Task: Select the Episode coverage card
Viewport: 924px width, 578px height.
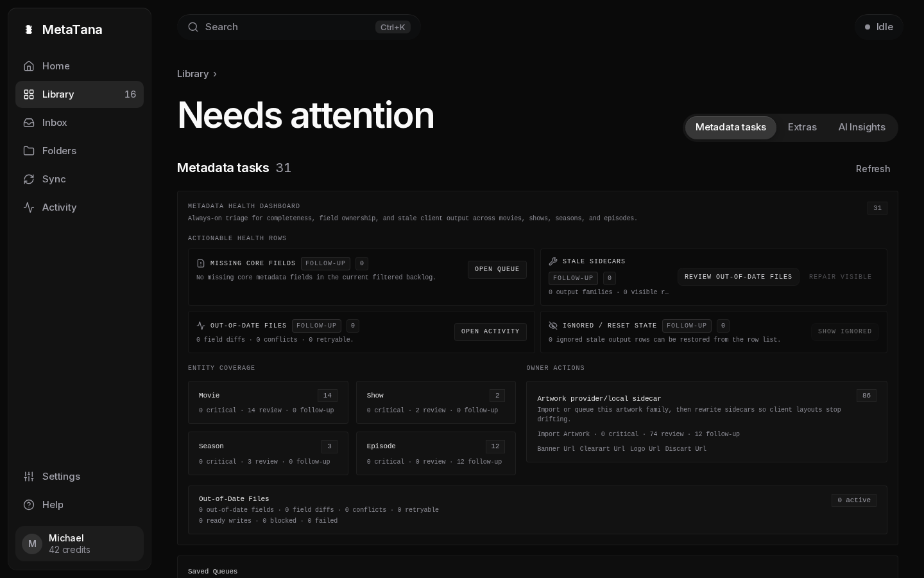Action: (436, 453)
